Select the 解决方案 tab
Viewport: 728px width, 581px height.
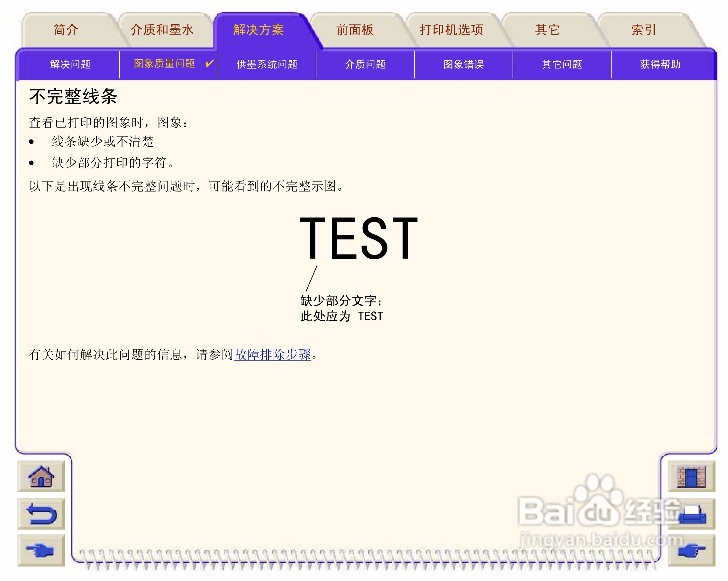258,30
